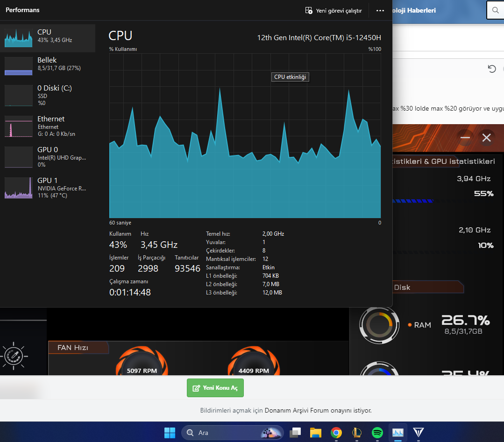The height and width of the screenshot is (442, 504).
Task: Open the three-dot more options menu
Action: [380, 11]
